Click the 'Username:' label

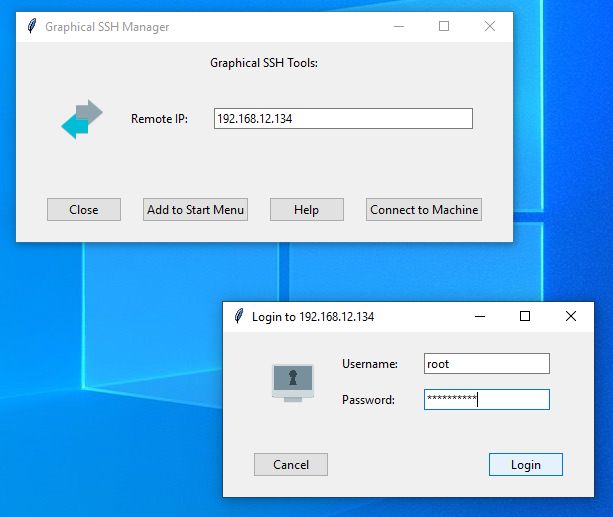(x=370, y=364)
